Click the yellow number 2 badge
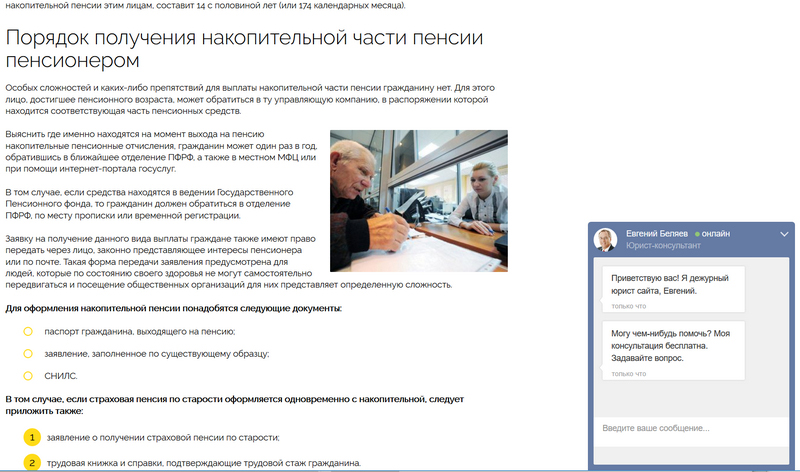 pyautogui.click(x=31, y=463)
